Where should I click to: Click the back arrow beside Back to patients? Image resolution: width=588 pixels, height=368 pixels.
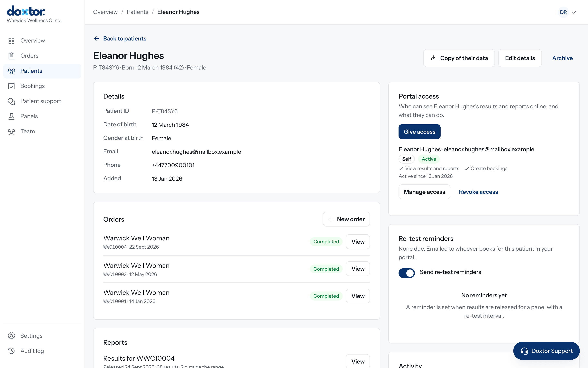(x=97, y=38)
